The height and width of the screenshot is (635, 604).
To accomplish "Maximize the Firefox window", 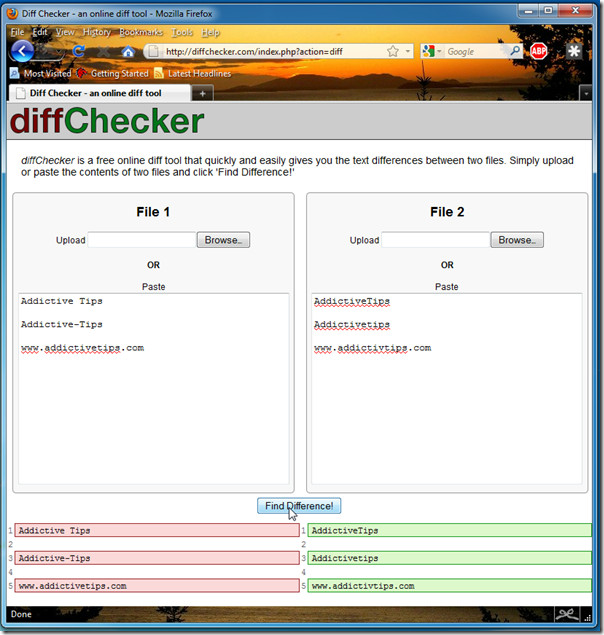I will pos(548,11).
